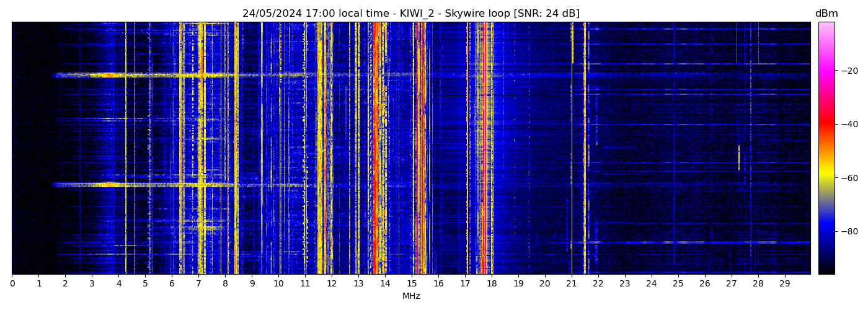The image size is (868, 310).
Task: Click the 21 MHz axis tick label
Action: tap(572, 283)
